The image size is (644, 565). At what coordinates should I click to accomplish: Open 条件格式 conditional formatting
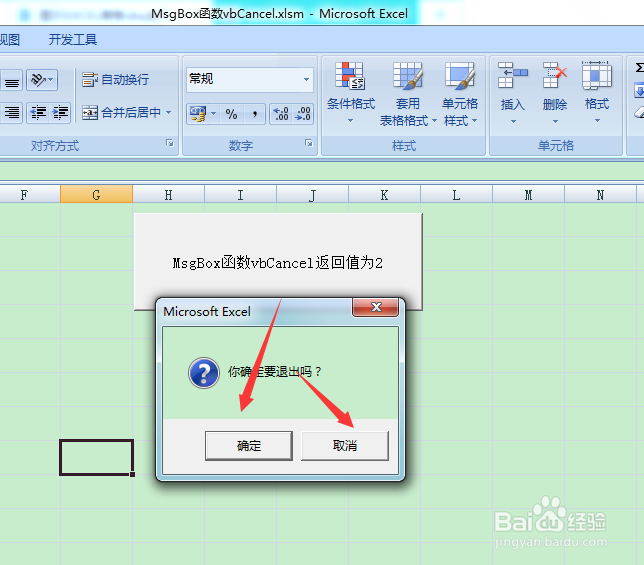point(350,92)
